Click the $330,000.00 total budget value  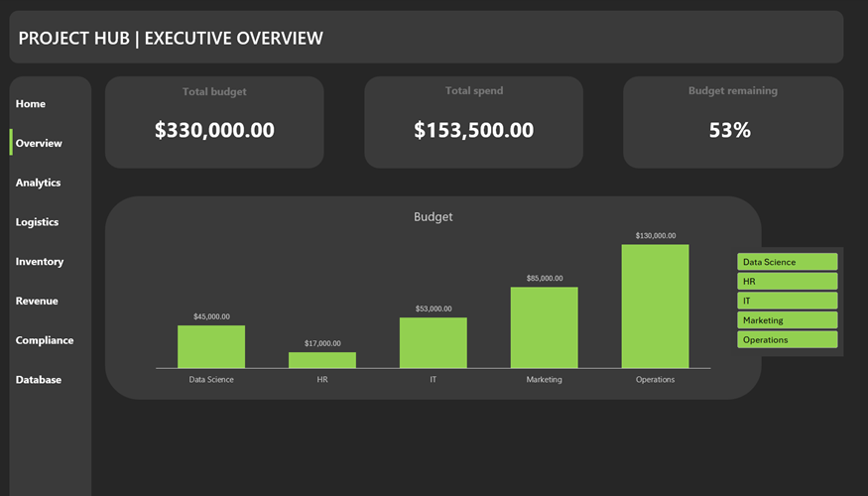(214, 130)
